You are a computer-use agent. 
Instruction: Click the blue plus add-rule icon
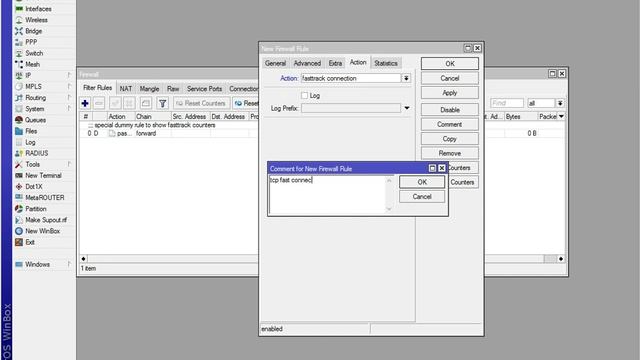(x=85, y=103)
